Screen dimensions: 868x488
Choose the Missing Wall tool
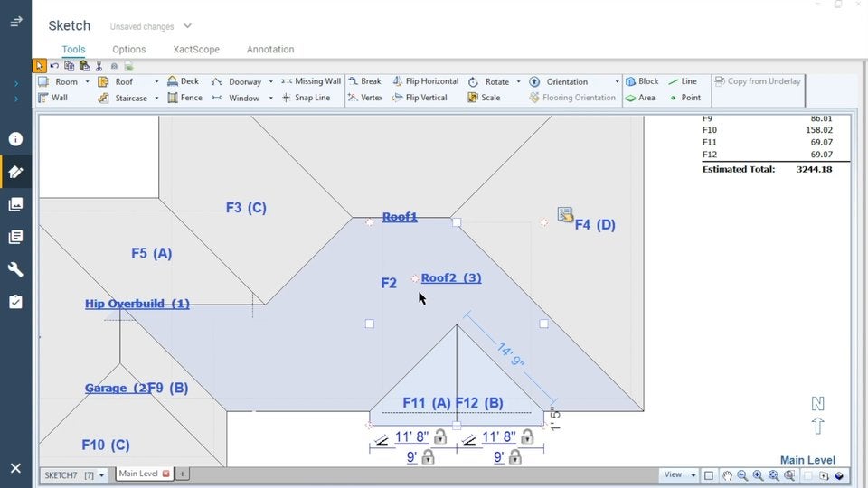tap(311, 81)
